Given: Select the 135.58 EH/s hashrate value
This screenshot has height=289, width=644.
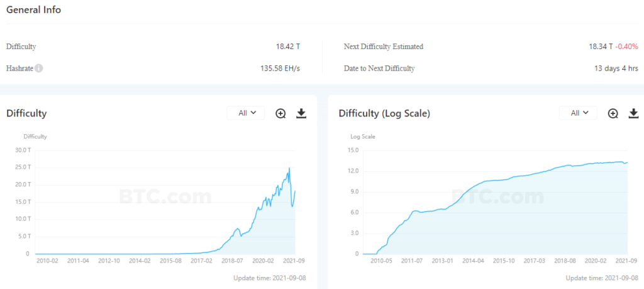Looking at the screenshot, I should (280, 68).
